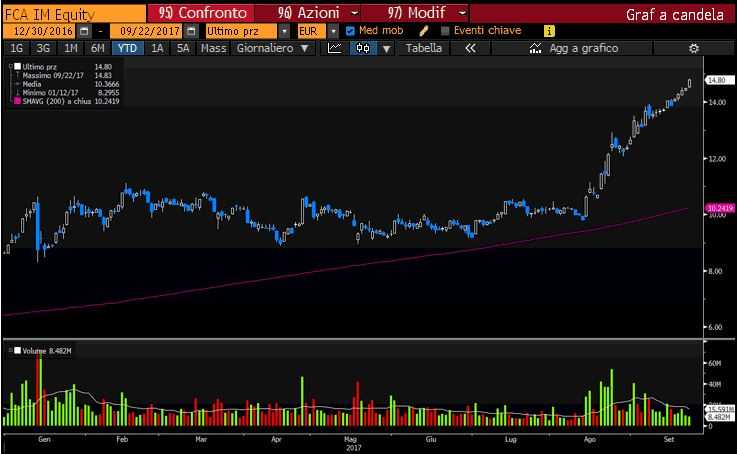Select the candlestick chart icon

pos(362,48)
